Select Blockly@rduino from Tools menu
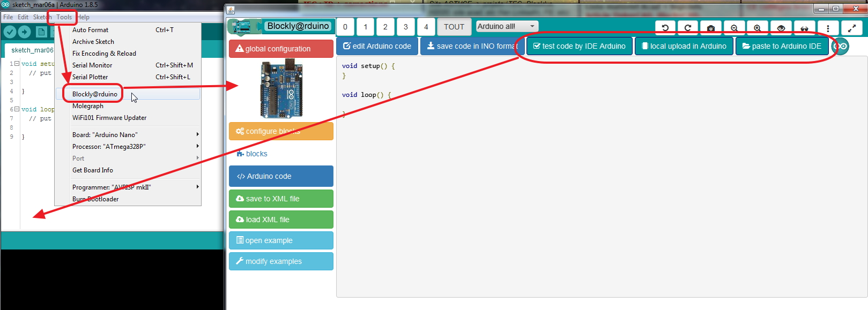This screenshot has height=310, width=868. click(x=95, y=94)
